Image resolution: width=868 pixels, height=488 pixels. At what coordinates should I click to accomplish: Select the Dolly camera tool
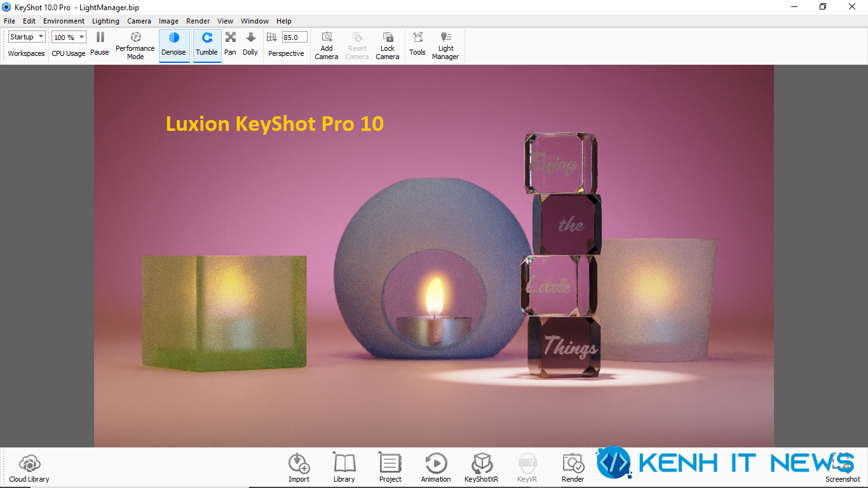(x=250, y=44)
